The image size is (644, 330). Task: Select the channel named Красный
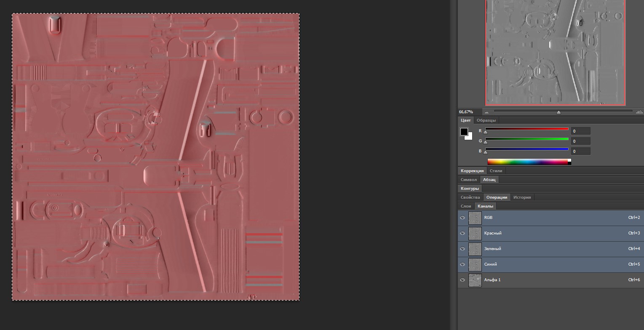(550, 233)
